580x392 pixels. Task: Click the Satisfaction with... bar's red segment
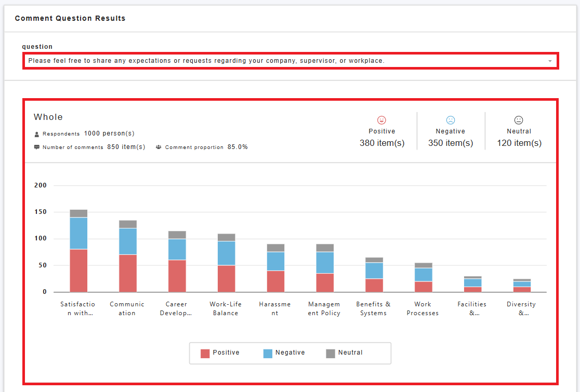pyautogui.click(x=78, y=271)
